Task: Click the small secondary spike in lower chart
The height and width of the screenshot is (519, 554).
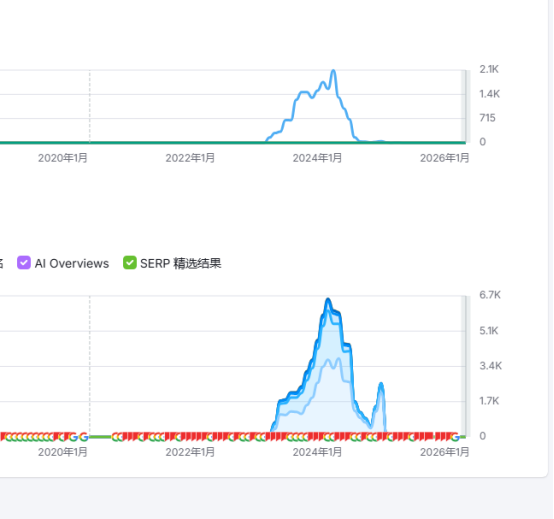Action: coord(381,383)
